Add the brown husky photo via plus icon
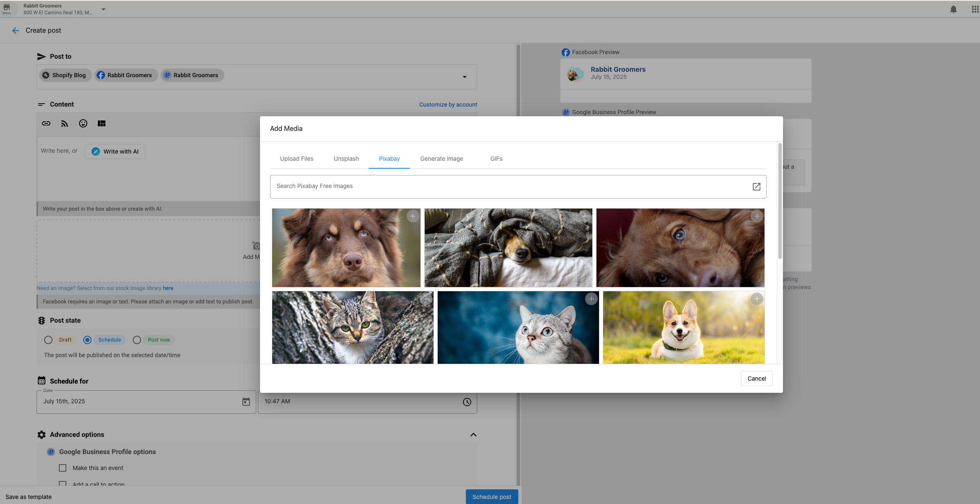 [x=412, y=216]
